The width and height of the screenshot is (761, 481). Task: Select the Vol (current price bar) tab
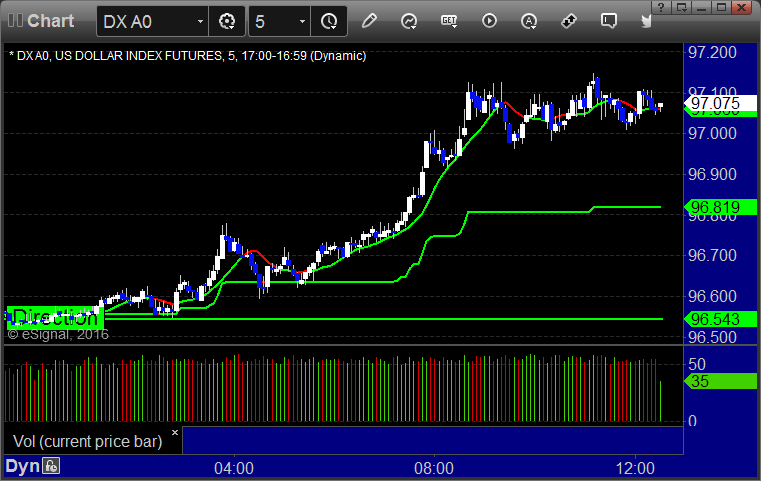click(90, 441)
